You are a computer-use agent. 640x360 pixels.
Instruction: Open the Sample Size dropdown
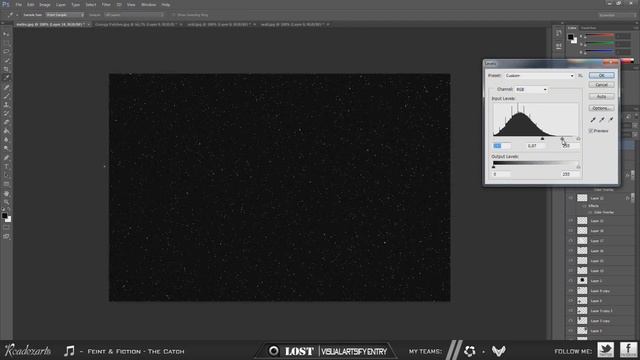click(x=65, y=15)
